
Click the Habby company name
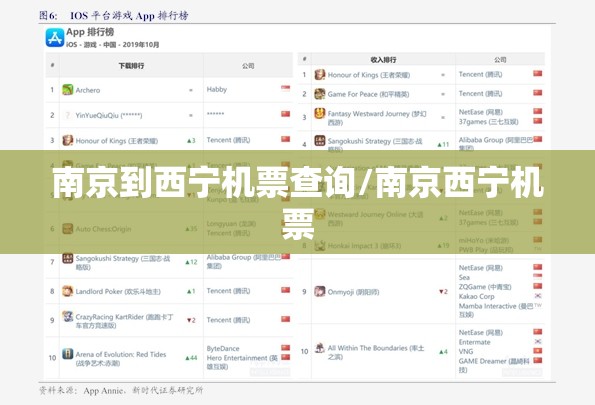point(217,89)
